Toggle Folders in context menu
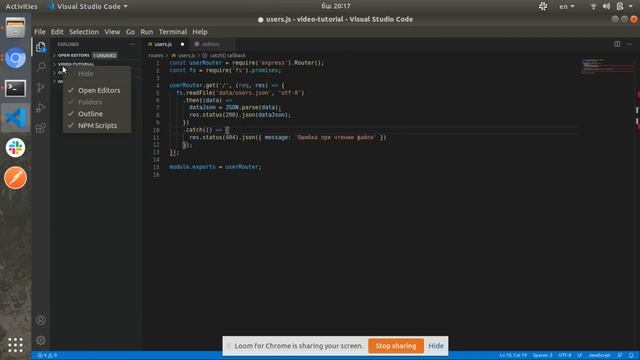 (97, 102)
